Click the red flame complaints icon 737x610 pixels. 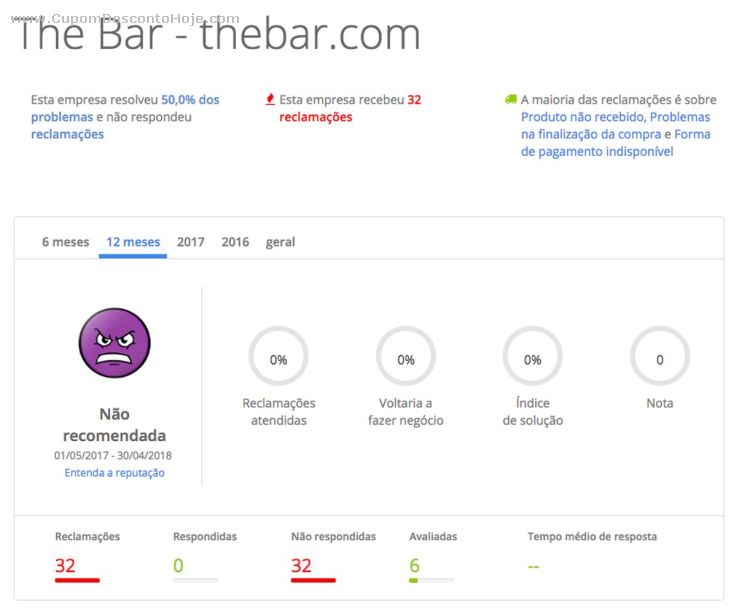click(x=270, y=99)
